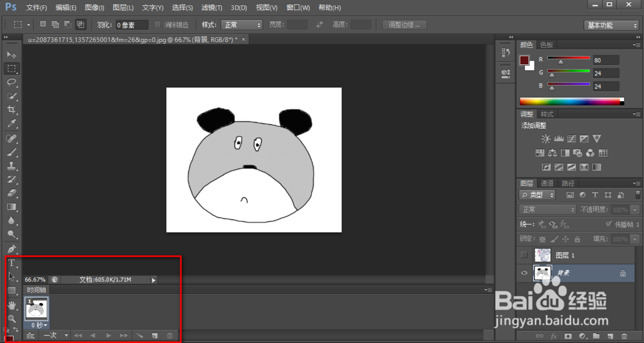Viewport: 644px width, 343px height.
Task: Open the History panel icon
Action: point(506,53)
